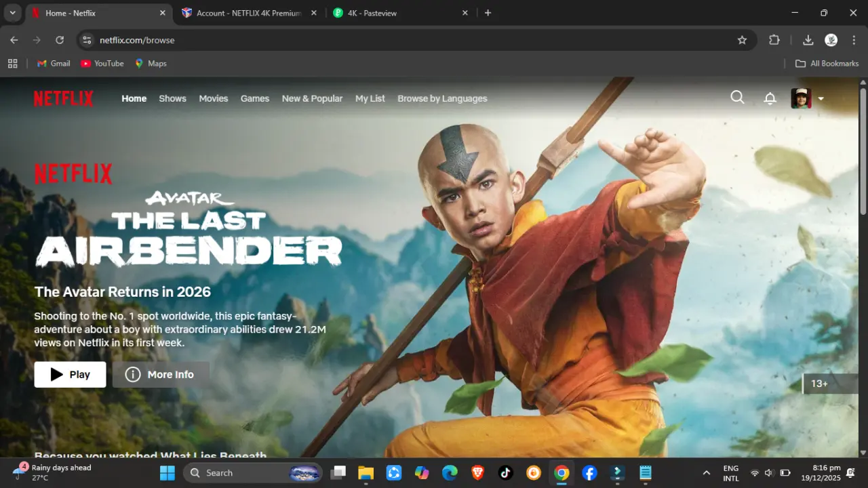Click the Avatar The Last Airbender title logo
The height and width of the screenshot is (488, 868).
point(189,229)
